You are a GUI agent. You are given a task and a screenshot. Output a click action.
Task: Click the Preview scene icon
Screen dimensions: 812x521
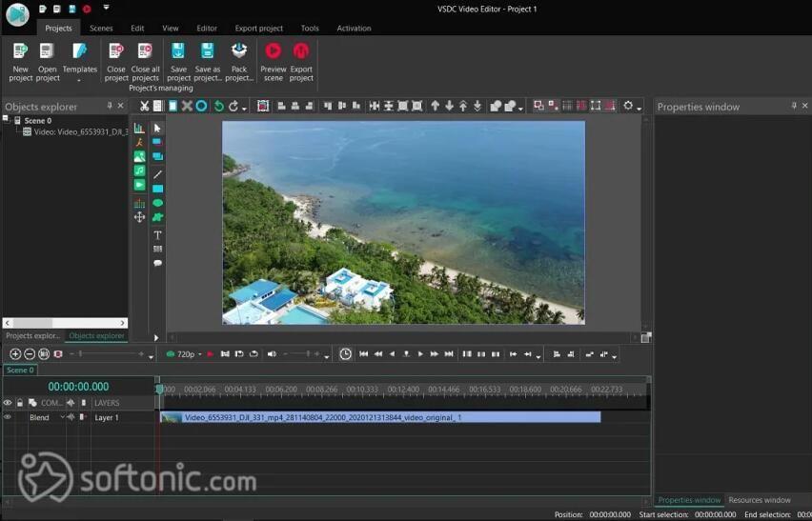click(x=273, y=50)
